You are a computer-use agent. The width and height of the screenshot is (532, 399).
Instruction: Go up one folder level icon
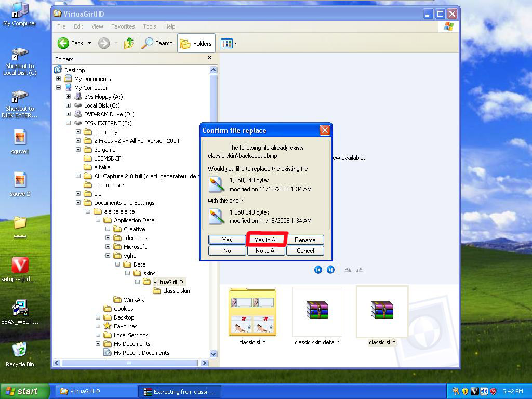[x=129, y=43]
